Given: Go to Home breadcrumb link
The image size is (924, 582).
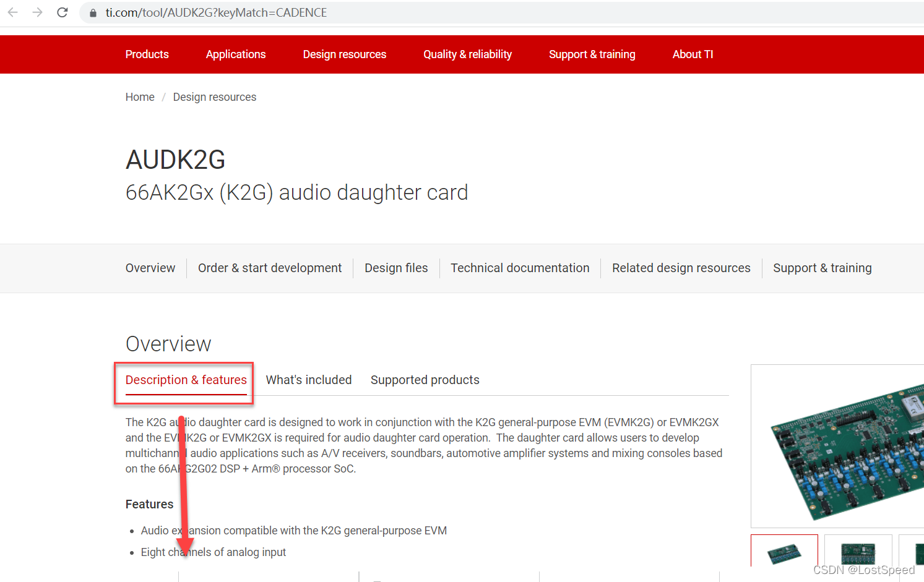Looking at the screenshot, I should coord(140,97).
